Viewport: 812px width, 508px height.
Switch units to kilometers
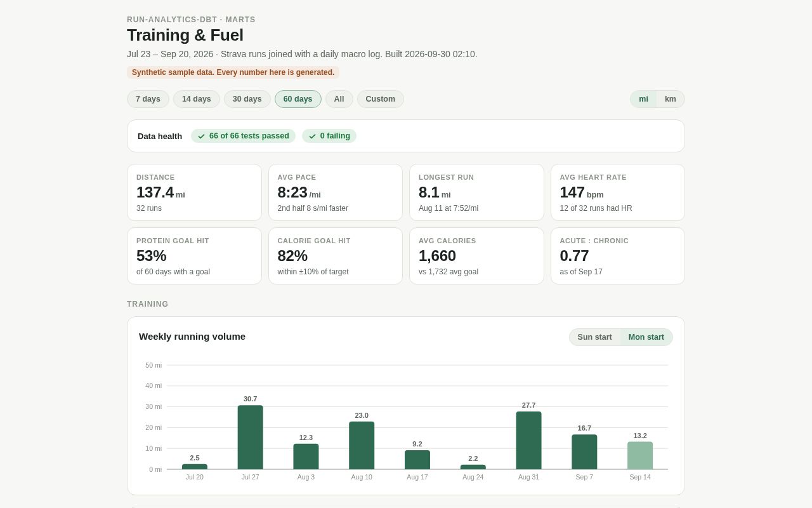671,99
